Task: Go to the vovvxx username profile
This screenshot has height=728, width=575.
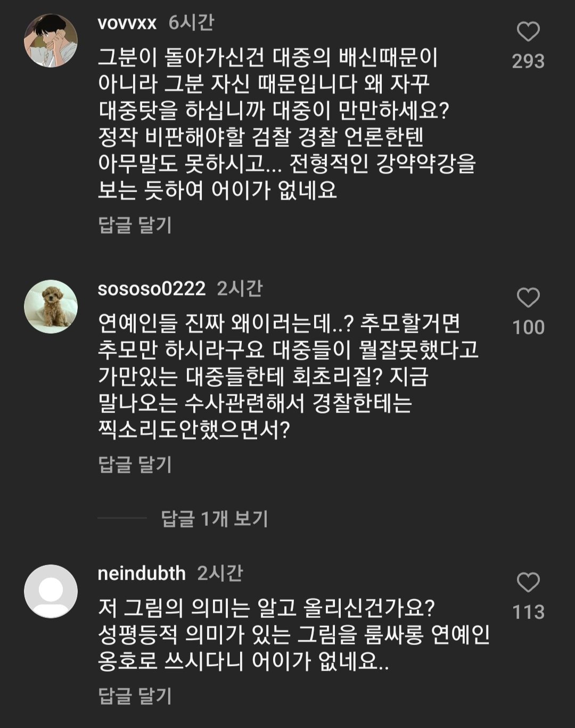Action: click(x=127, y=23)
